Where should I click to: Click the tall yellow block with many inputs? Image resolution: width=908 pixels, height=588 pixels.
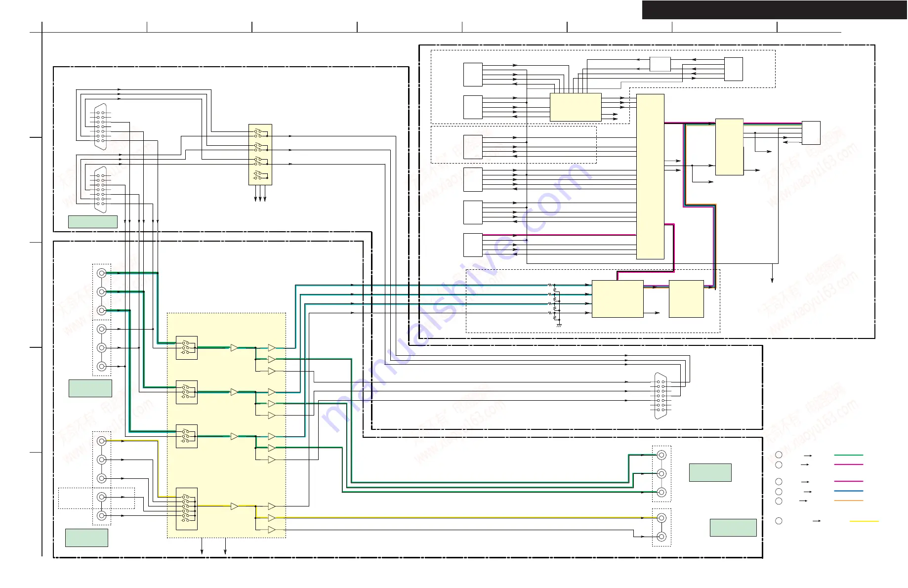(x=650, y=176)
